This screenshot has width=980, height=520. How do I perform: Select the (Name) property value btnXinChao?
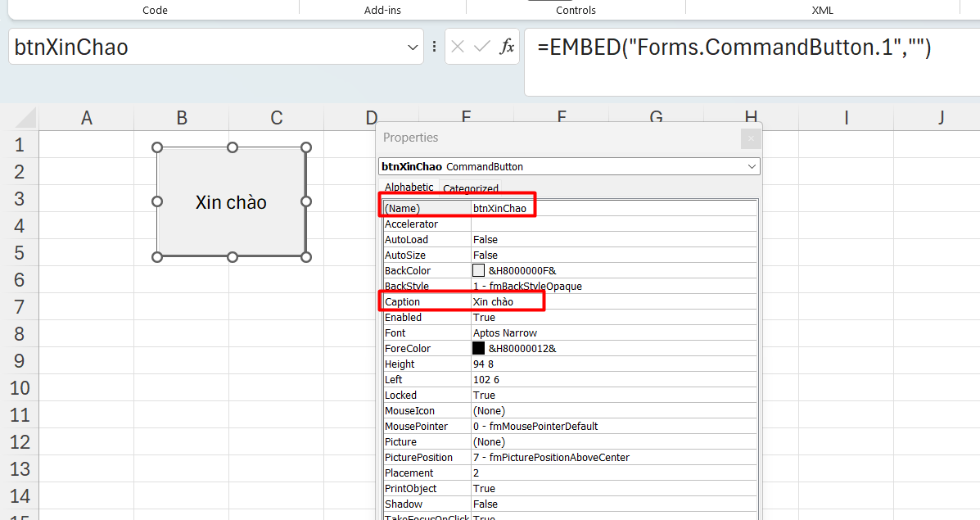tap(501, 208)
